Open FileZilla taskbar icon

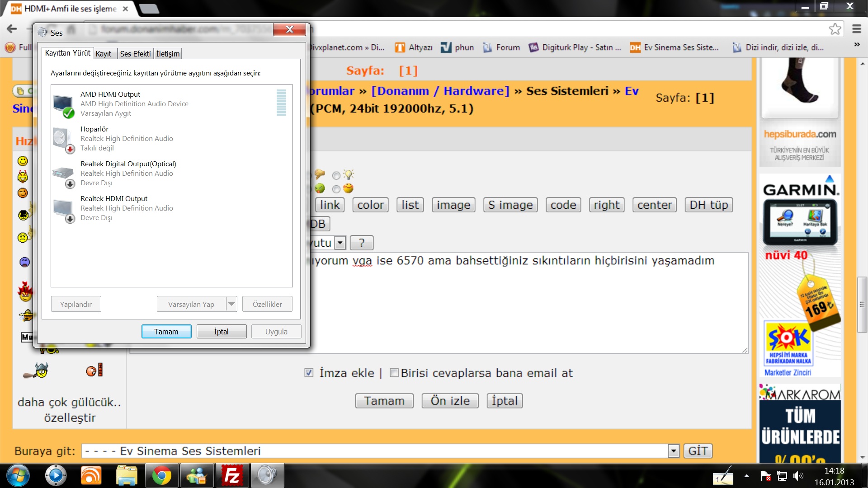click(x=232, y=475)
